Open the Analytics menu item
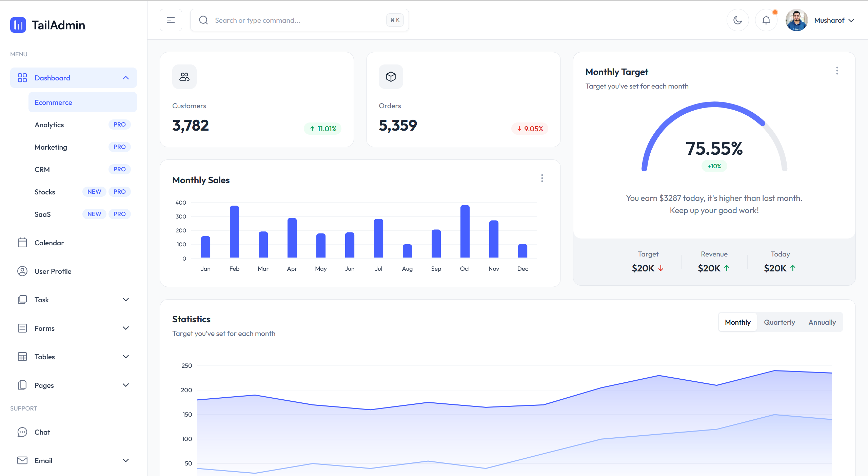The image size is (868, 476). (83, 125)
